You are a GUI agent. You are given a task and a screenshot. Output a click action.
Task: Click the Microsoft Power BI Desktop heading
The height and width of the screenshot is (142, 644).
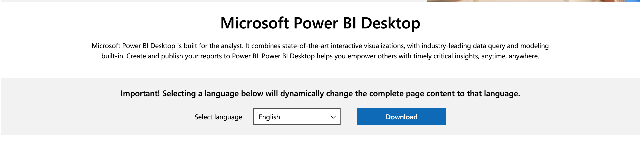pos(320,23)
